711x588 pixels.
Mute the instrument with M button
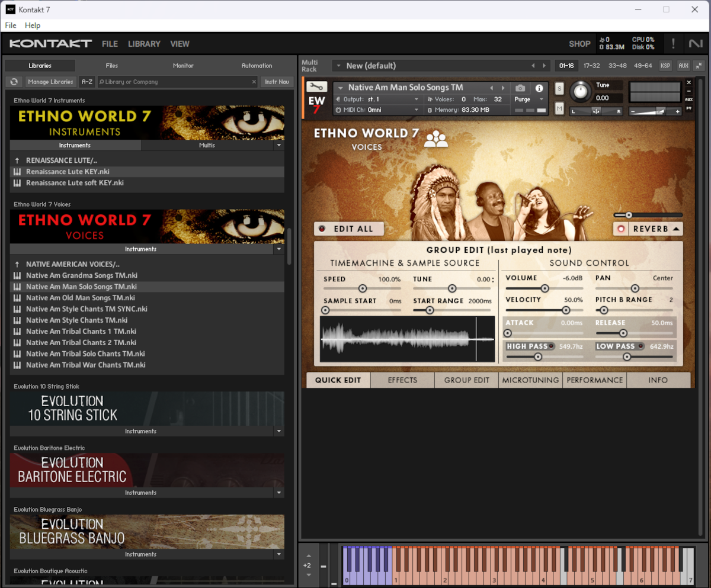(x=559, y=108)
